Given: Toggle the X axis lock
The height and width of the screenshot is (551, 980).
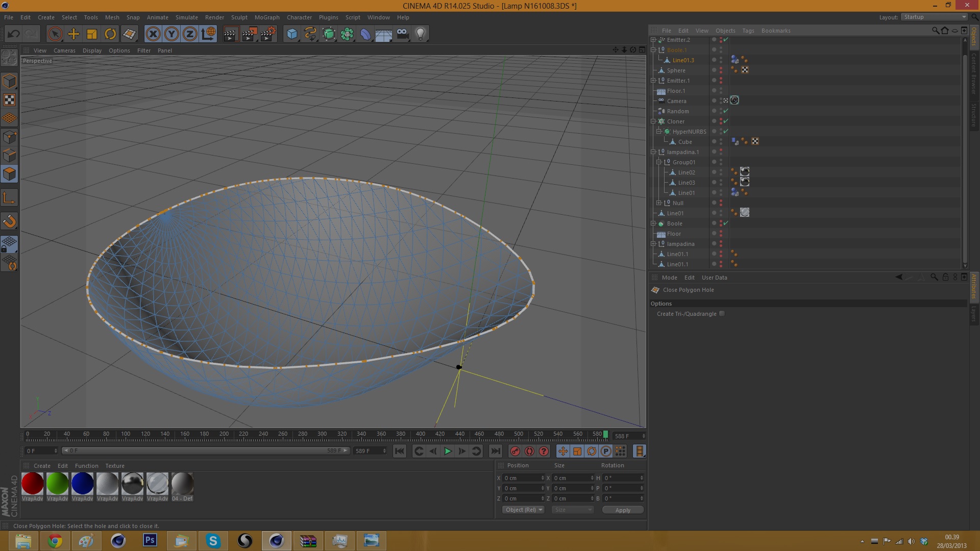Looking at the screenshot, I should (x=153, y=34).
